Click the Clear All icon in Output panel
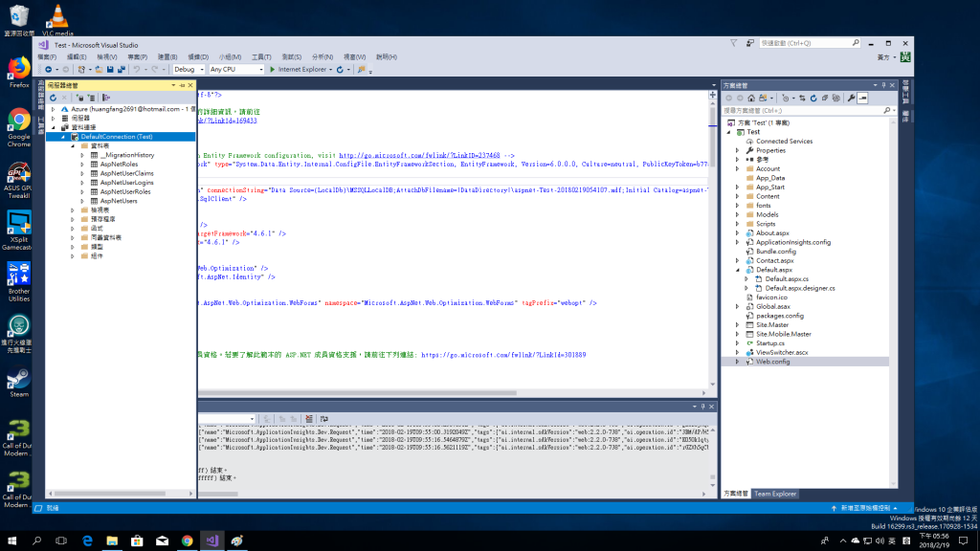 coord(309,419)
